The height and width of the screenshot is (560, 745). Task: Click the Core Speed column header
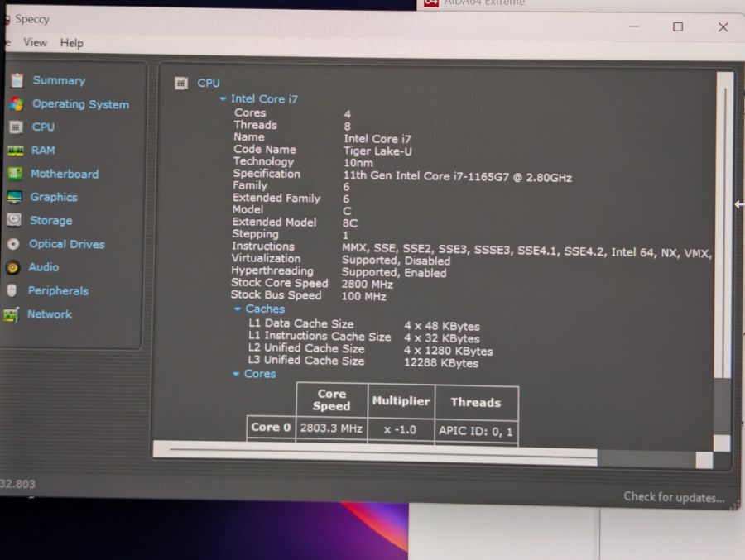tap(332, 400)
